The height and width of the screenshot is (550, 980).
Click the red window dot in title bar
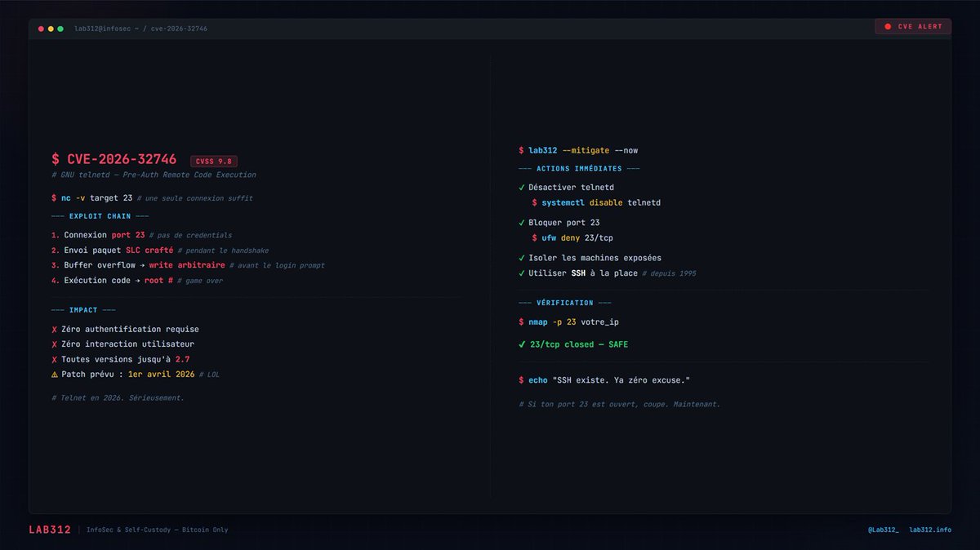click(41, 29)
